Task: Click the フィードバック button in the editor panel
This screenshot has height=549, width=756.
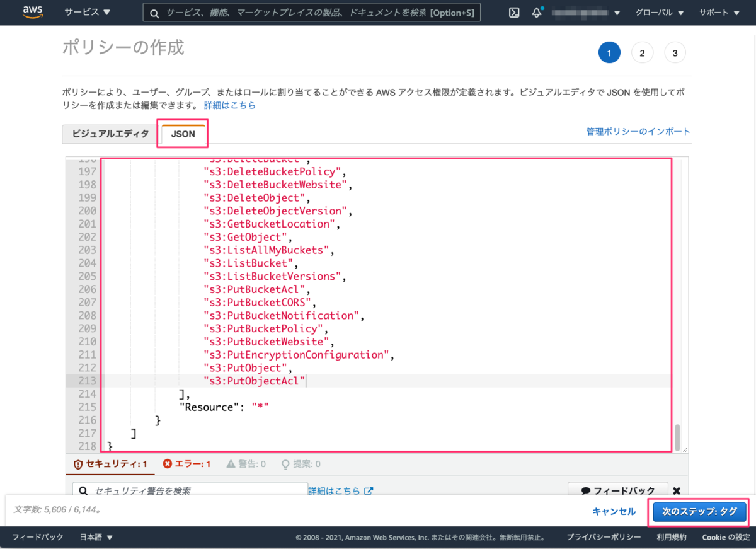Action: [x=617, y=491]
